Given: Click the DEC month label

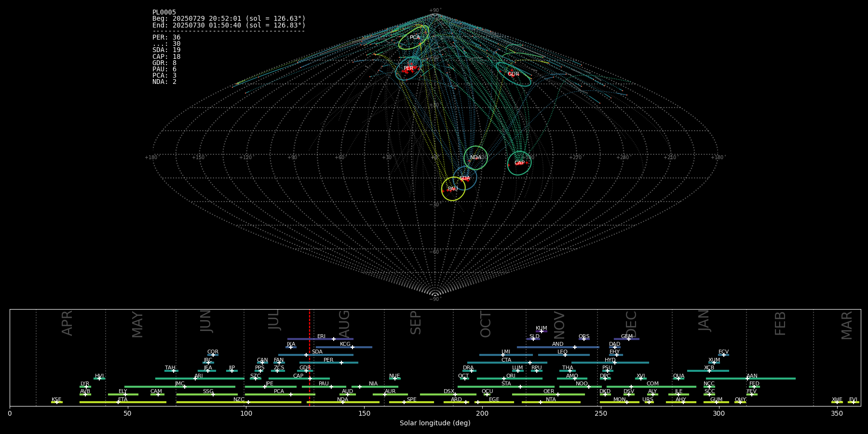Looking at the screenshot, I should click(x=631, y=324).
